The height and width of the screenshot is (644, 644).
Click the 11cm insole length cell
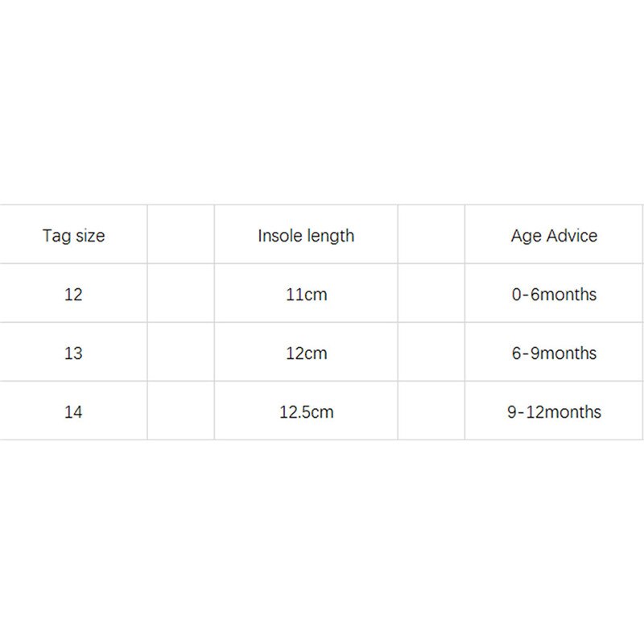(x=306, y=294)
